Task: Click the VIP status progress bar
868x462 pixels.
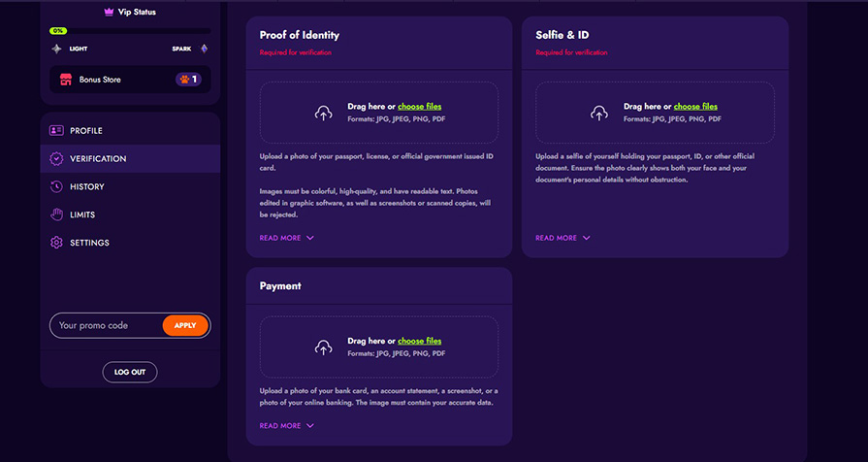Action: click(130, 31)
